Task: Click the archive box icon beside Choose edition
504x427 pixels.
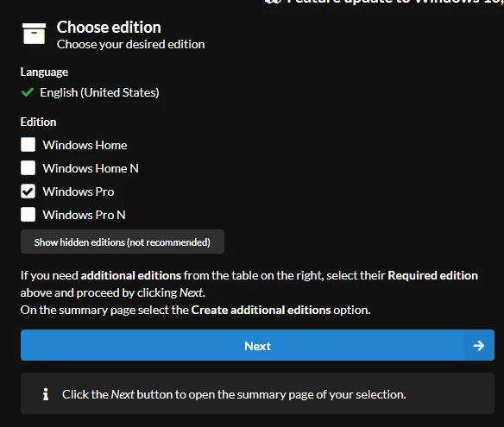Action: pos(34,33)
